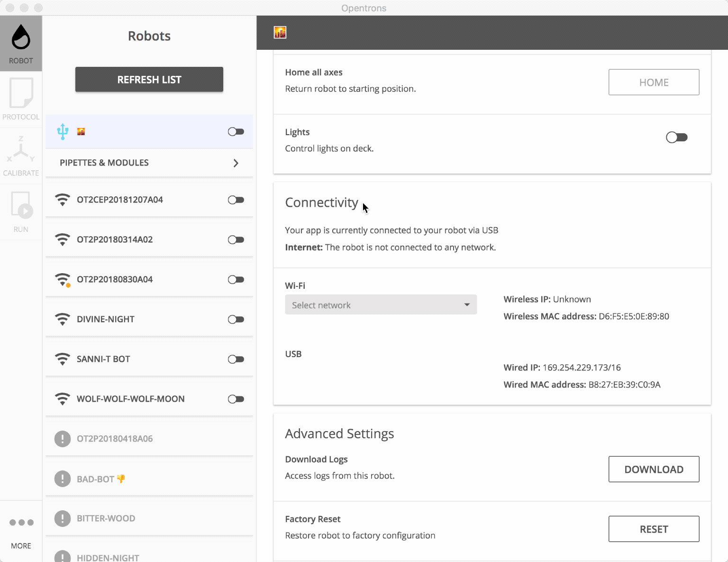Open the Run play icon in sidebar

pyautogui.click(x=21, y=205)
